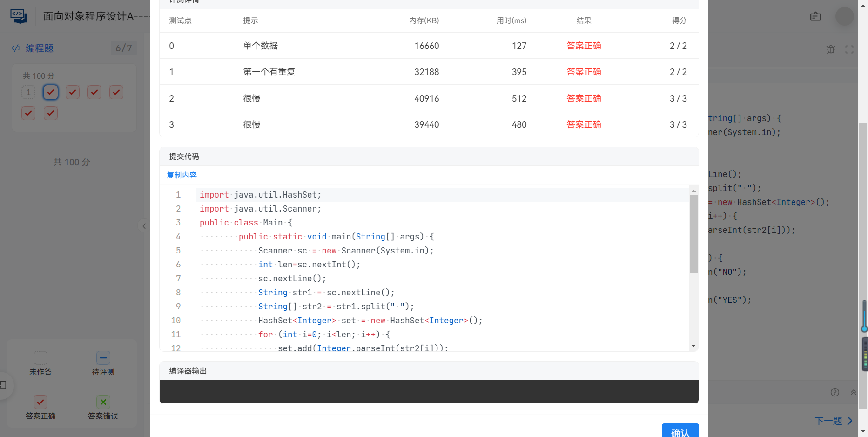The height and width of the screenshot is (437, 868).
Task: Select the fifth question box in first row
Action: tap(116, 92)
